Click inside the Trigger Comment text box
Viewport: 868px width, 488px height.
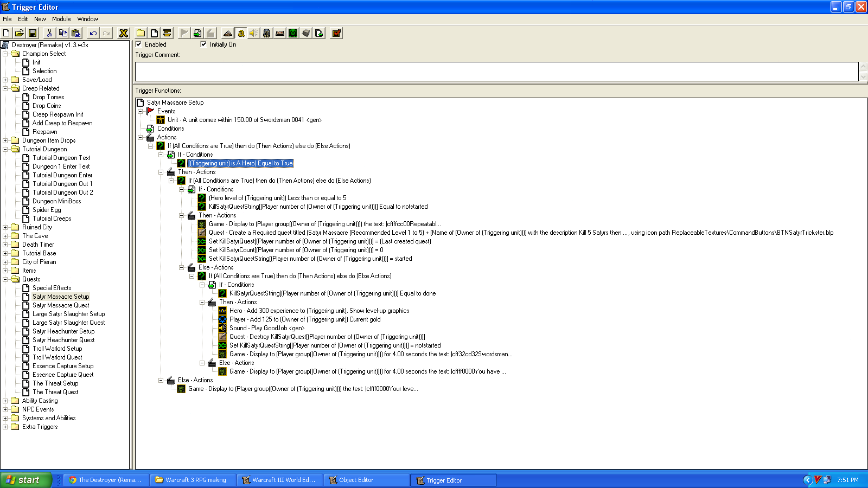496,72
